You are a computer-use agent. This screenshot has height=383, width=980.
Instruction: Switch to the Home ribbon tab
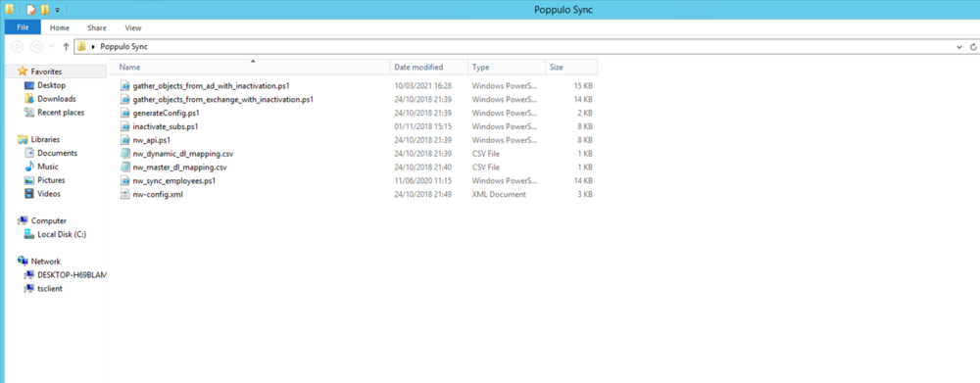60,27
